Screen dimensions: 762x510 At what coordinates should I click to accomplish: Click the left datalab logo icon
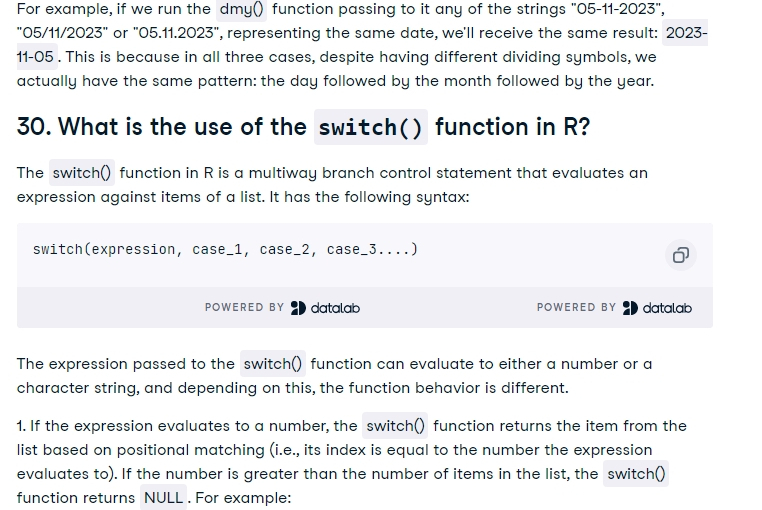click(x=298, y=308)
